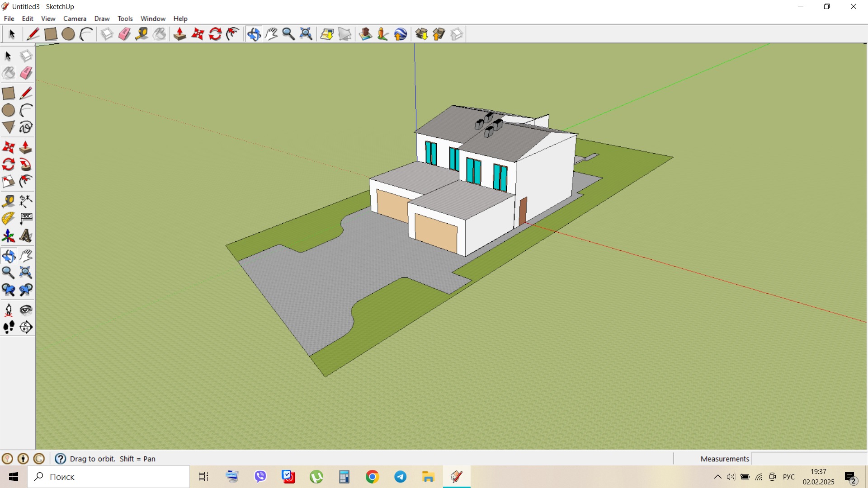The height and width of the screenshot is (488, 868).
Task: Activate the Pan (hand) tool
Action: tap(271, 34)
